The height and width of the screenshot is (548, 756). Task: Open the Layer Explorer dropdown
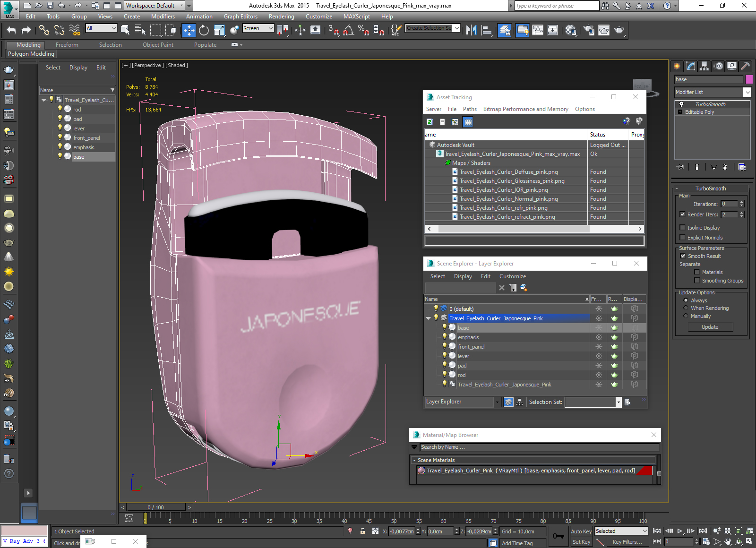[x=497, y=402]
